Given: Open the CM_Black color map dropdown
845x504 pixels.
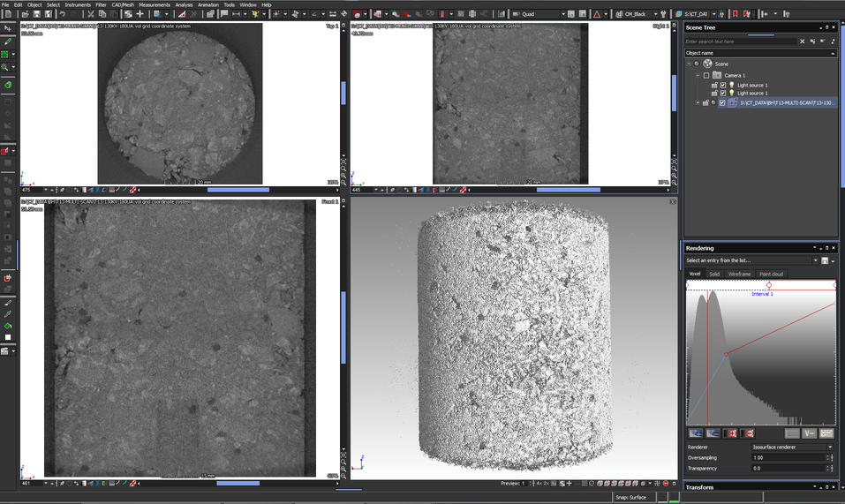Looking at the screenshot, I should coord(655,14).
